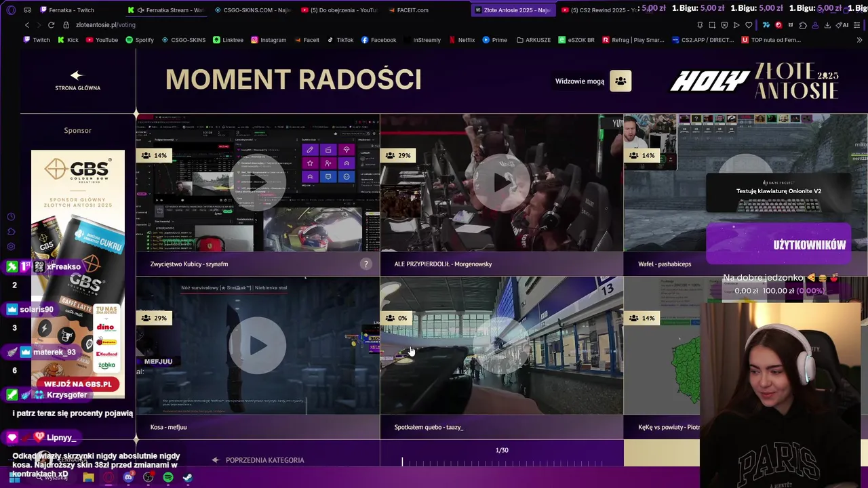868x488 pixels.
Task: Click the GX corner menu icon at top-left
Action: (10, 10)
